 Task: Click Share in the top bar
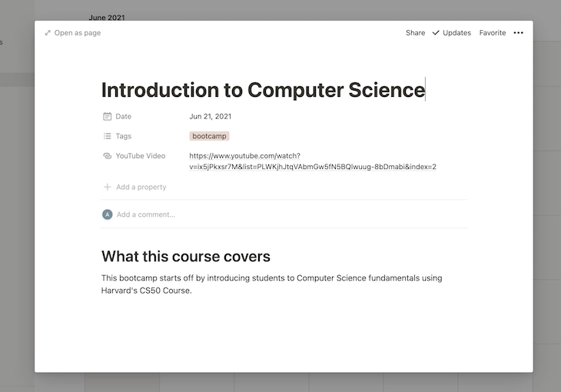click(x=415, y=33)
